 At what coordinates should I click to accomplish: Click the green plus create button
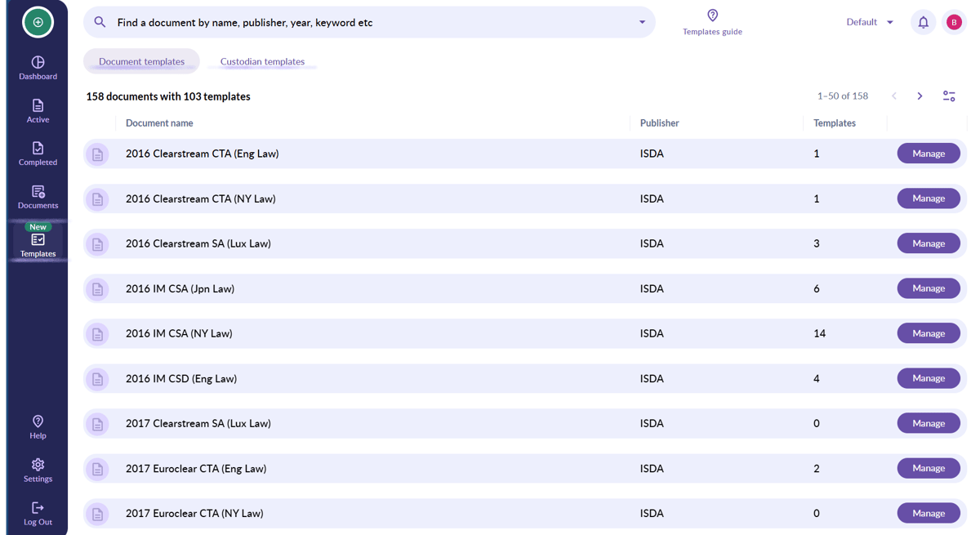tap(38, 22)
